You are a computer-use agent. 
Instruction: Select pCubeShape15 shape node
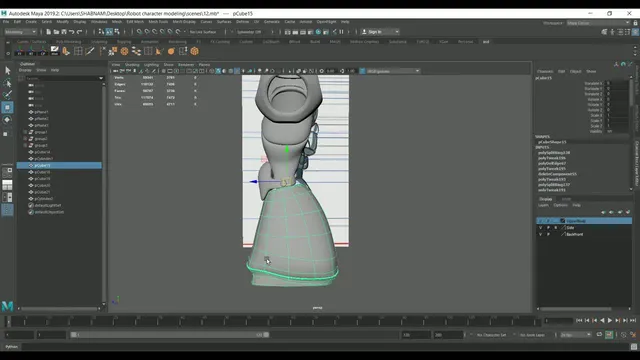[552, 142]
